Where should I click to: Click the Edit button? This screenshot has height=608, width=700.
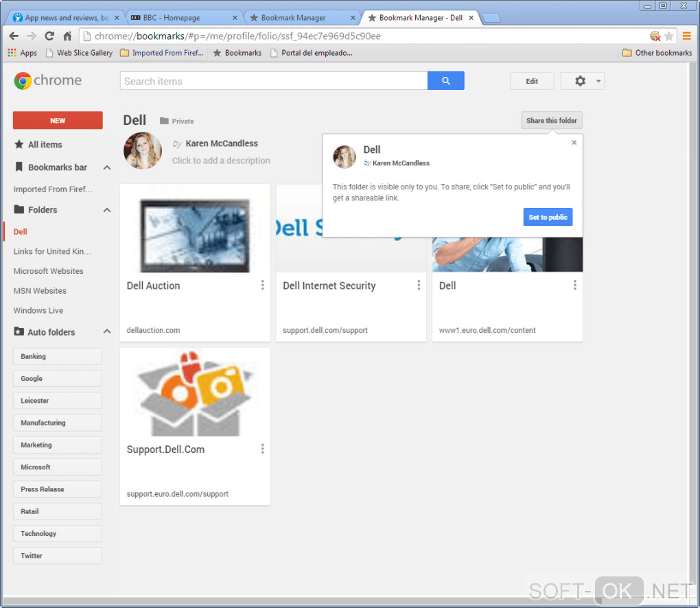click(532, 81)
